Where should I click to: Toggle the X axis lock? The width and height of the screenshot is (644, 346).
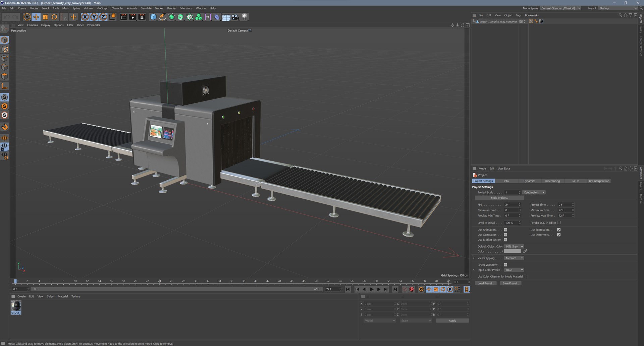[x=85, y=17]
